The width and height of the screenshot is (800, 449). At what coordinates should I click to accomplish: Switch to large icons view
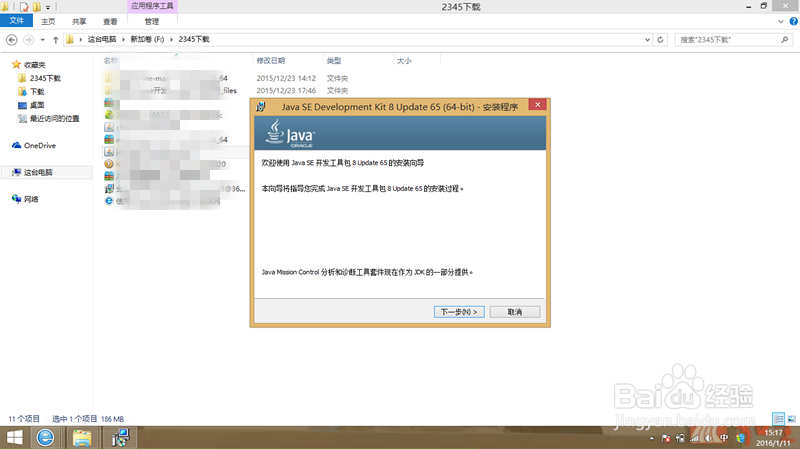pyautogui.click(x=791, y=419)
